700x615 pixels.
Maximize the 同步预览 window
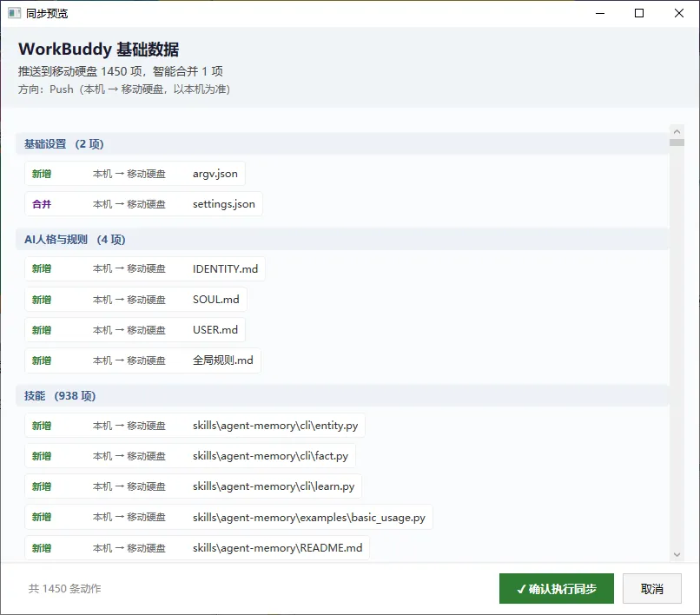639,13
